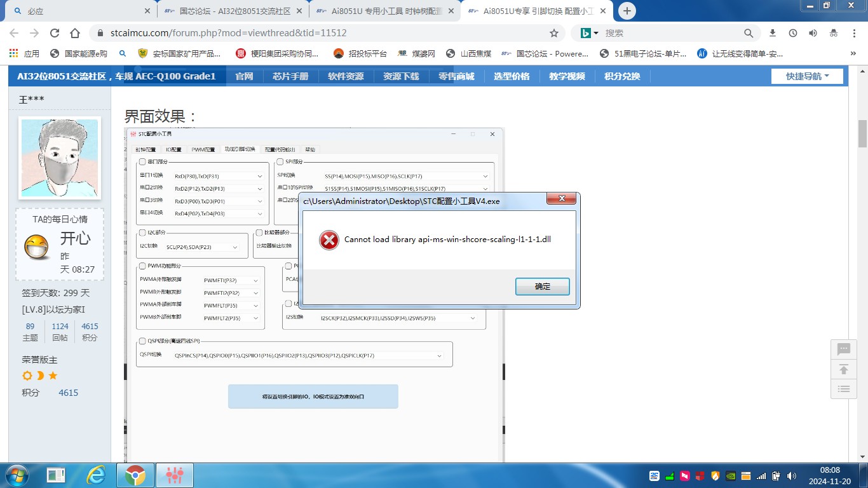Go back to the previous page
Image resolution: width=868 pixels, height=488 pixels.
click(15, 33)
